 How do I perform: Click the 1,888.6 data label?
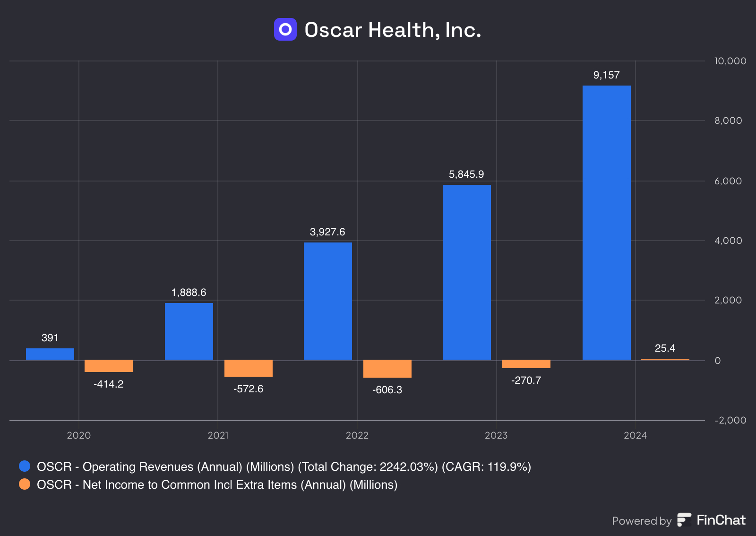pos(189,293)
